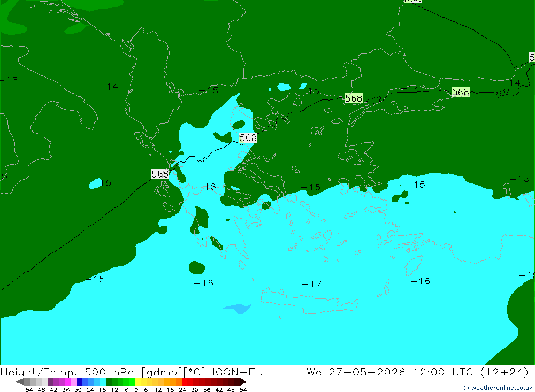Click the 'ICON-EU' model name text
Viewport: 535px width, 392px height.
(238, 372)
